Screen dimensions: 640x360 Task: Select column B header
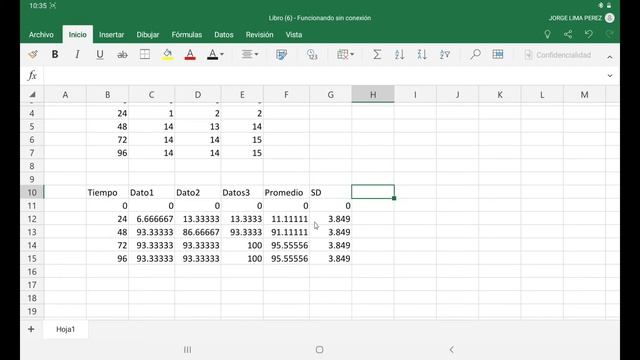[108, 95]
